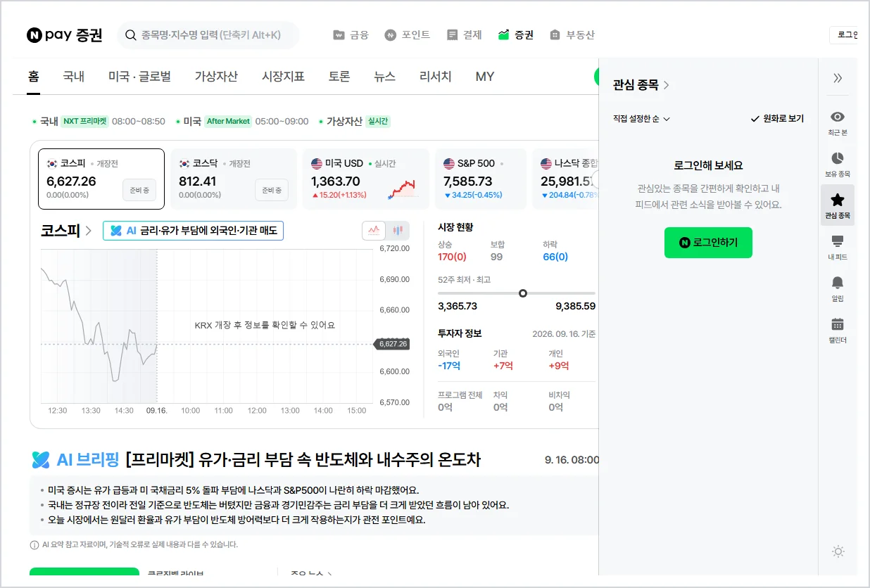Click the N pay 증권 logo
Image resolution: width=870 pixels, height=588 pixels.
point(64,34)
